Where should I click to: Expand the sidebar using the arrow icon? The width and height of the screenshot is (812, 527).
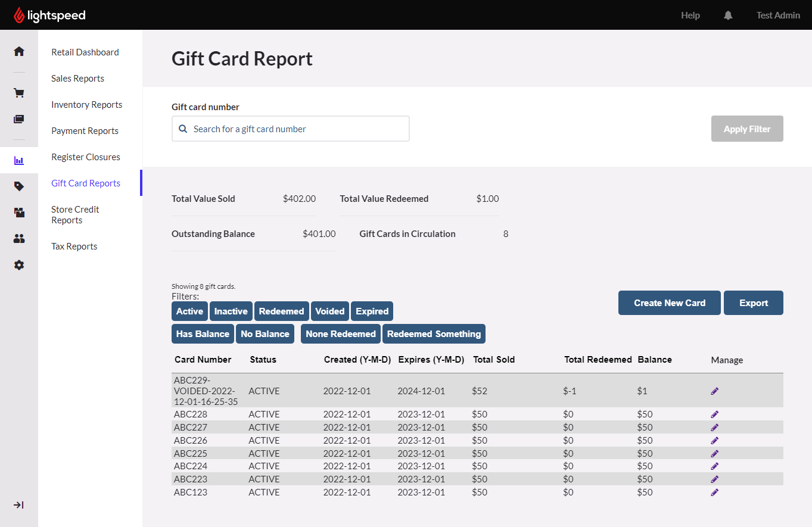click(19, 505)
